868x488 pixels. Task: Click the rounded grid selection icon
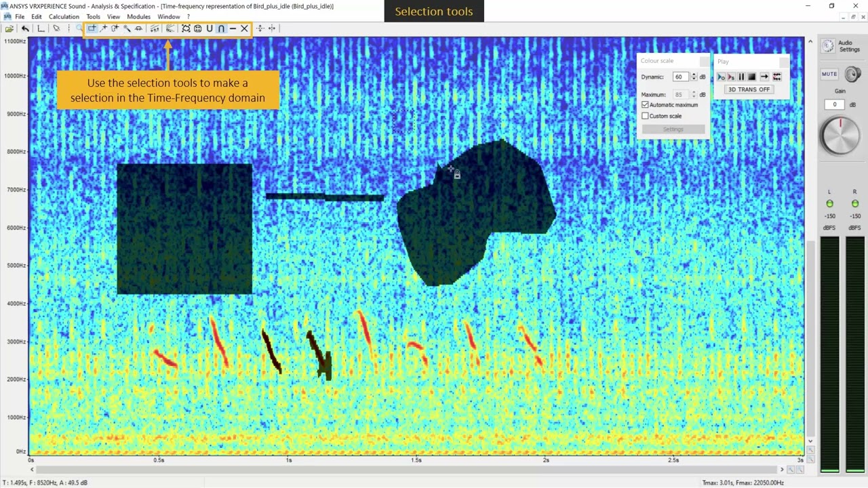tap(197, 28)
